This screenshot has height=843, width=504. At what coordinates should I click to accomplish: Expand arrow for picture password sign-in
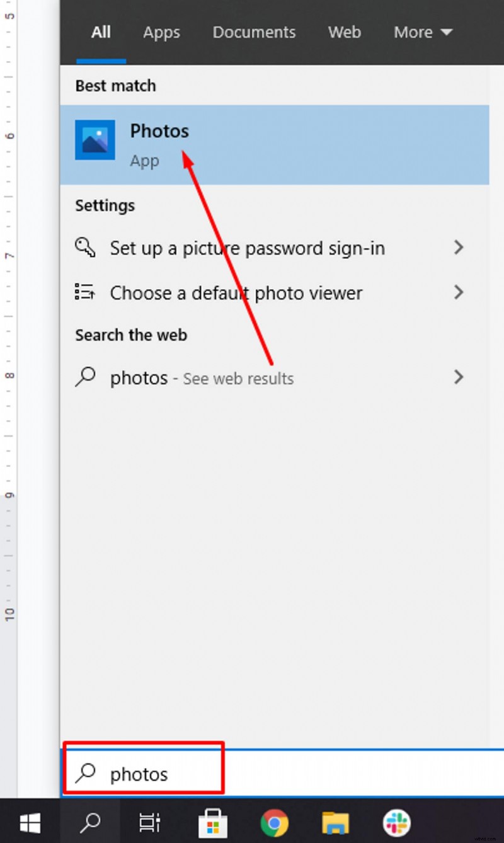click(x=459, y=248)
